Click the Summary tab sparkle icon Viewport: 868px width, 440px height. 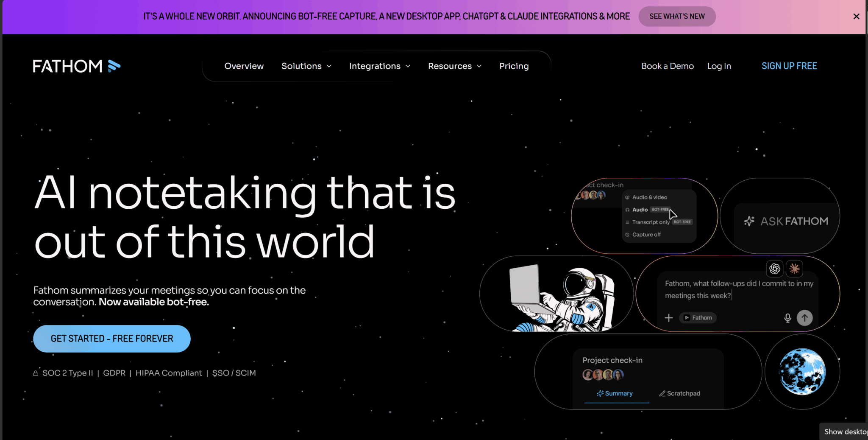pyautogui.click(x=600, y=393)
